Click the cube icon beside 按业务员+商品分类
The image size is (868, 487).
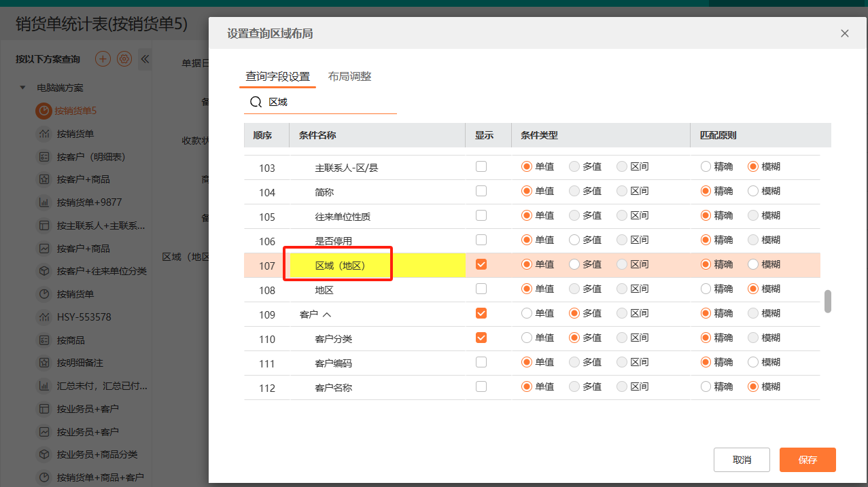44,454
